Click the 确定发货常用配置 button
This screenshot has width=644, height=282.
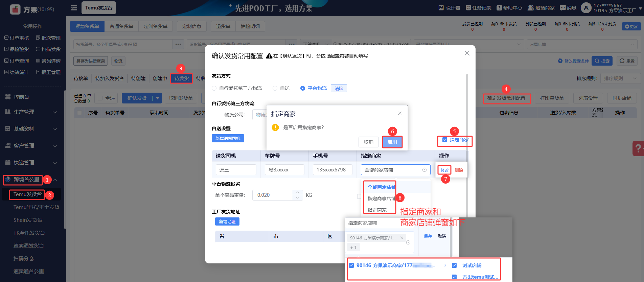coord(506,98)
